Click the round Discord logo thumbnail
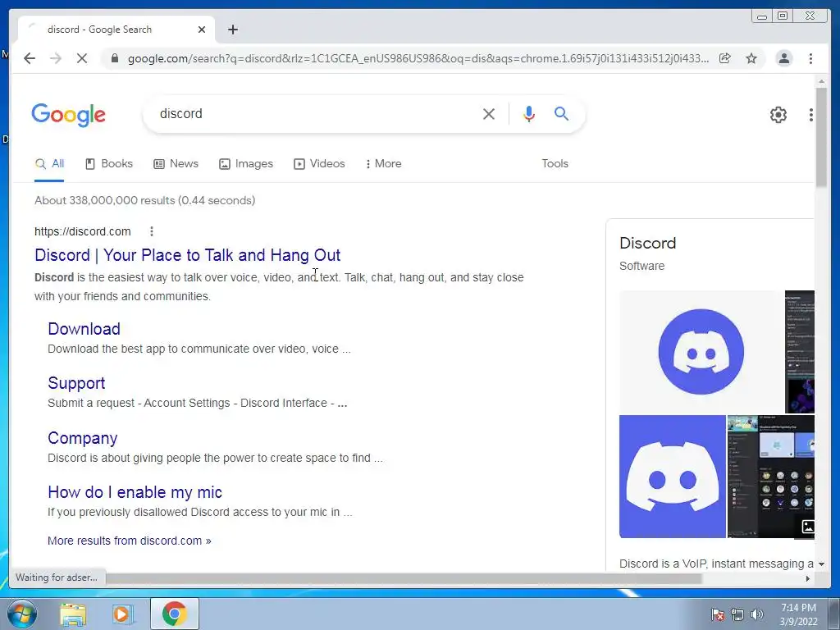Image resolution: width=840 pixels, height=630 pixels. click(x=701, y=352)
